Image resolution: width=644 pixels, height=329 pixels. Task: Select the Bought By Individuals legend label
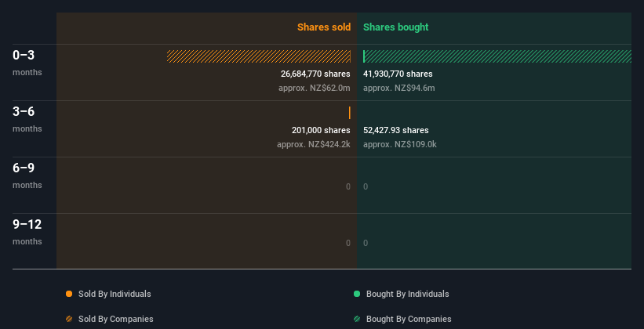[x=407, y=294]
